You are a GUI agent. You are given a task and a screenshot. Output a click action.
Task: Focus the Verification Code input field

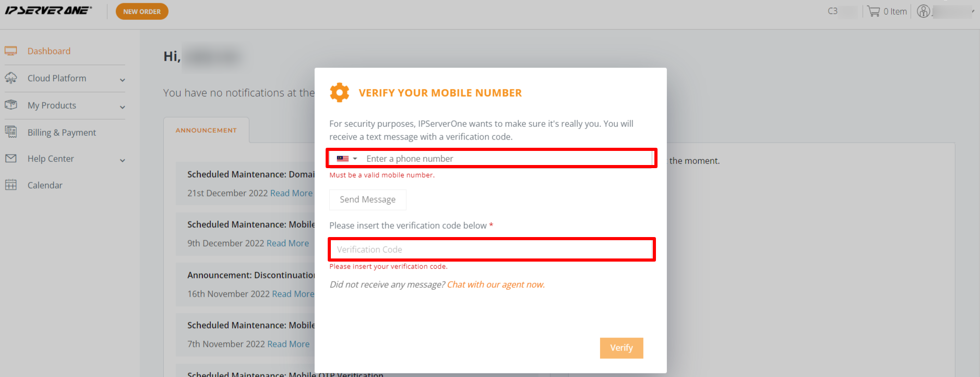(x=492, y=250)
